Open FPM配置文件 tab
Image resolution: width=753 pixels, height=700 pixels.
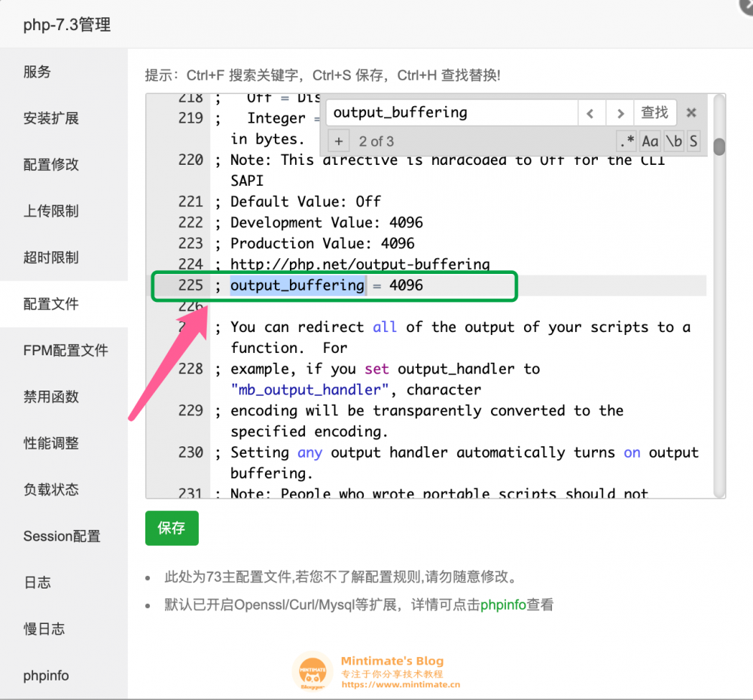click(64, 351)
